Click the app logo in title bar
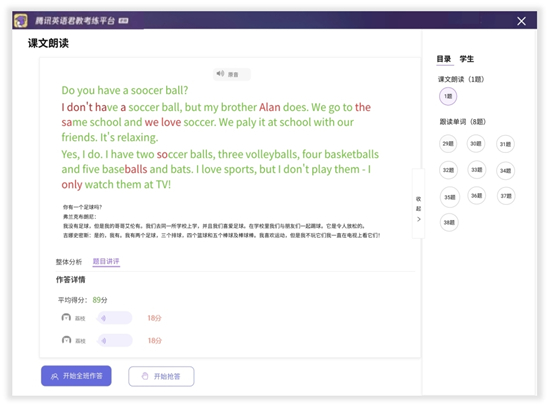550x407 pixels. tap(21, 21)
